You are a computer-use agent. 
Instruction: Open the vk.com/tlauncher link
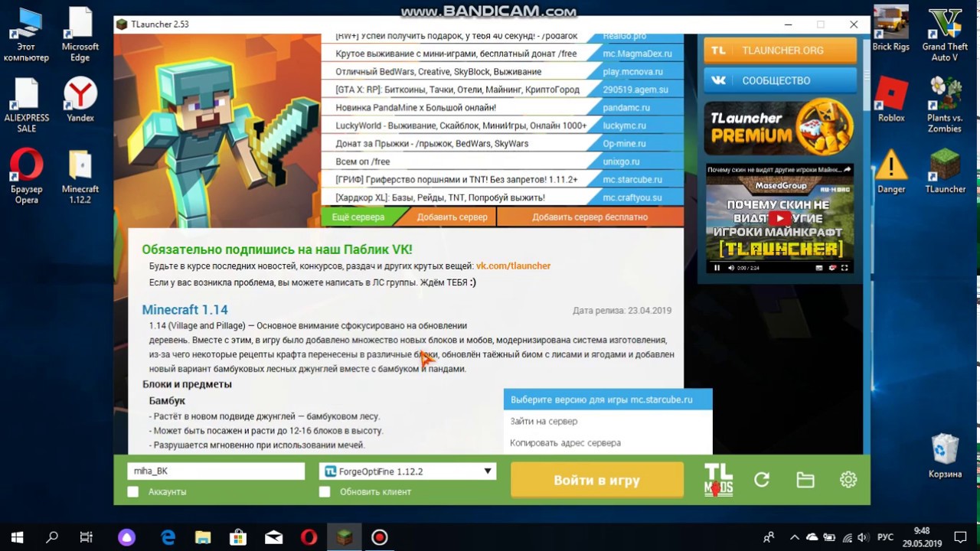(x=513, y=266)
